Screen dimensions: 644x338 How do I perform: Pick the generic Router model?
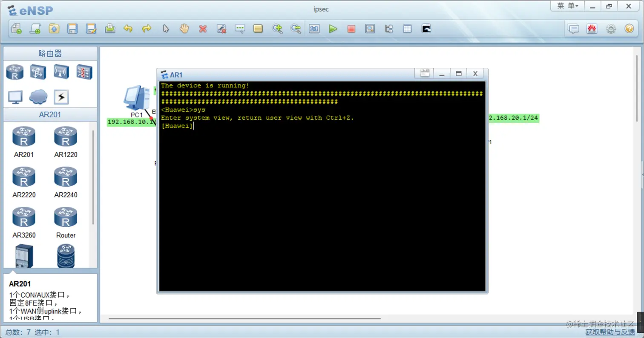[66, 222]
